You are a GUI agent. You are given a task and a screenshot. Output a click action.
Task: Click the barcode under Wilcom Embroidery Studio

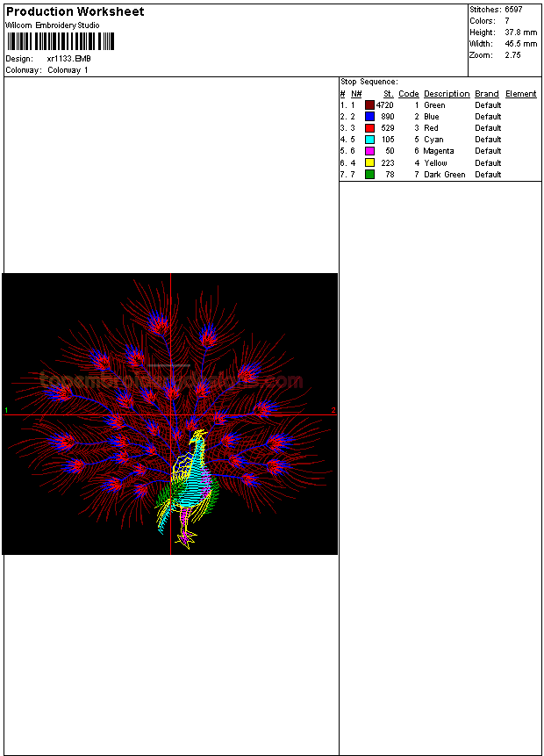click(x=61, y=41)
